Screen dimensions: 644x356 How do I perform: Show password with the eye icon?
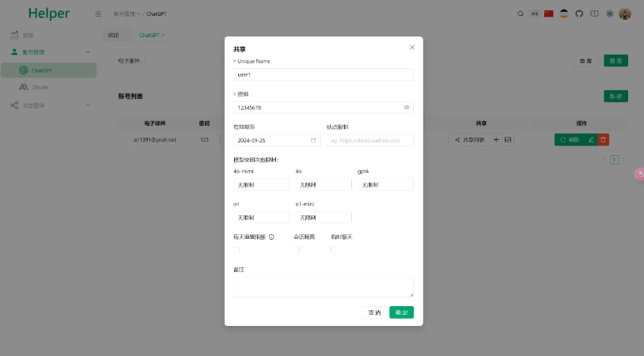[x=406, y=108]
